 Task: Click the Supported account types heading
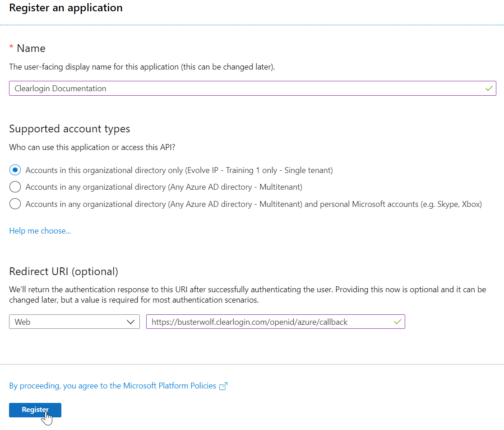coord(69,129)
